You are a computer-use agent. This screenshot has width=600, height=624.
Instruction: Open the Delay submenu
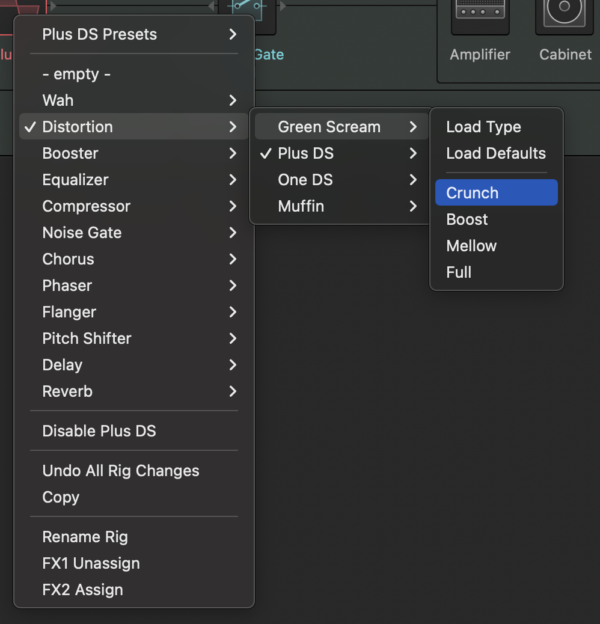(134, 365)
